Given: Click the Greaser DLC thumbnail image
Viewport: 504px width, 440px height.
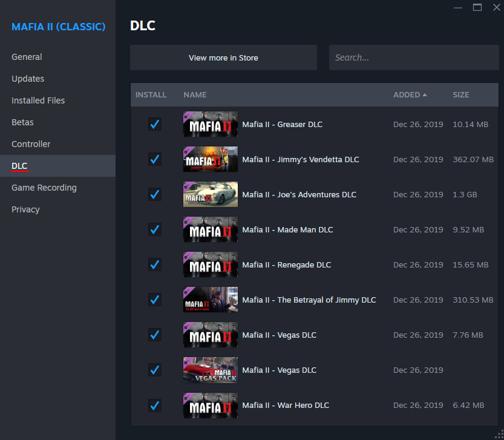Looking at the screenshot, I should point(211,124).
